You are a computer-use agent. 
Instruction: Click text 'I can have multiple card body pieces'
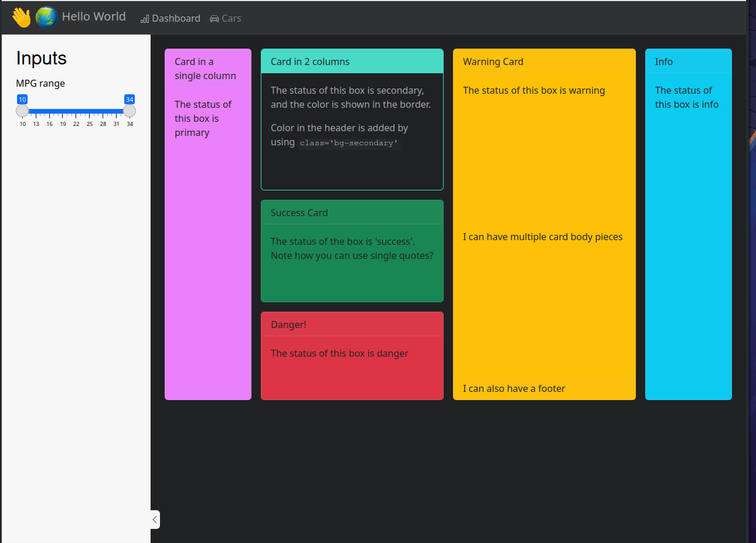[543, 237]
